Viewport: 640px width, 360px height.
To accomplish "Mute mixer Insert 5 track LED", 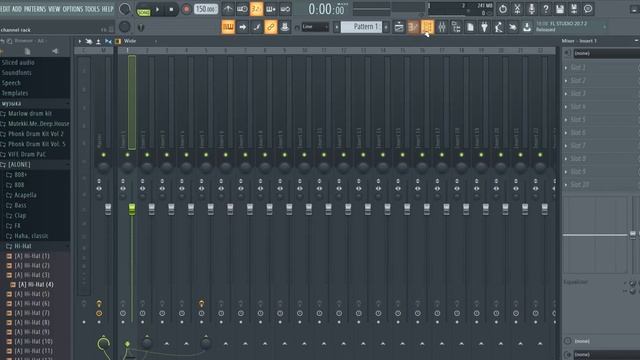I will click(206, 155).
